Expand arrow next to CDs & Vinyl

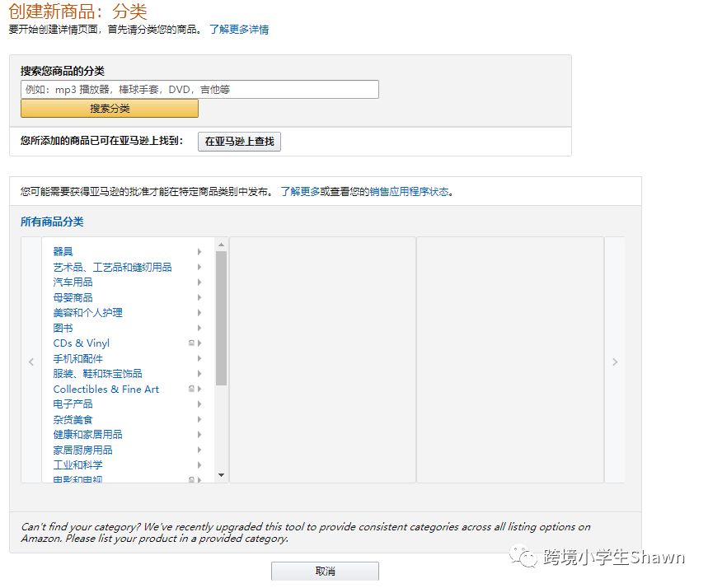[x=199, y=343]
